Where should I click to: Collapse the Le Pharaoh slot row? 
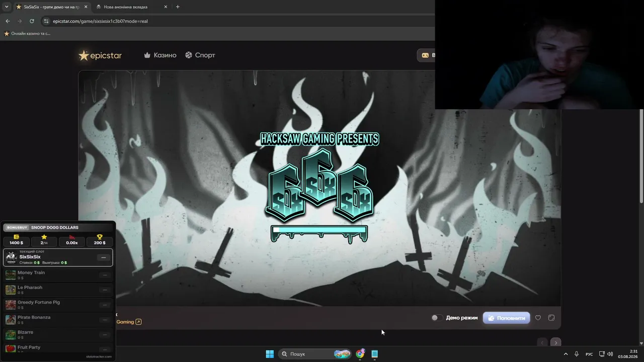[105, 290]
